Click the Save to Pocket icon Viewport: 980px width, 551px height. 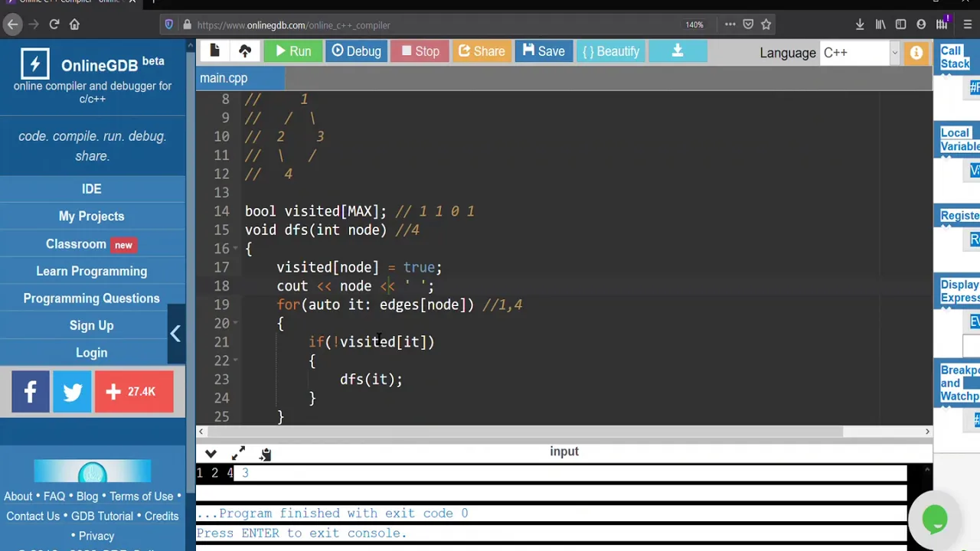748,24
